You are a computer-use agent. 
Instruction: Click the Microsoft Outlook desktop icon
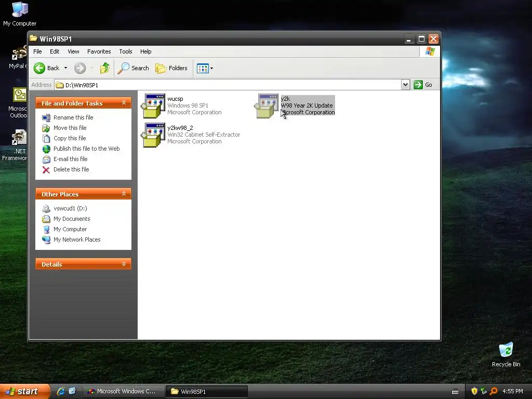pos(19,103)
